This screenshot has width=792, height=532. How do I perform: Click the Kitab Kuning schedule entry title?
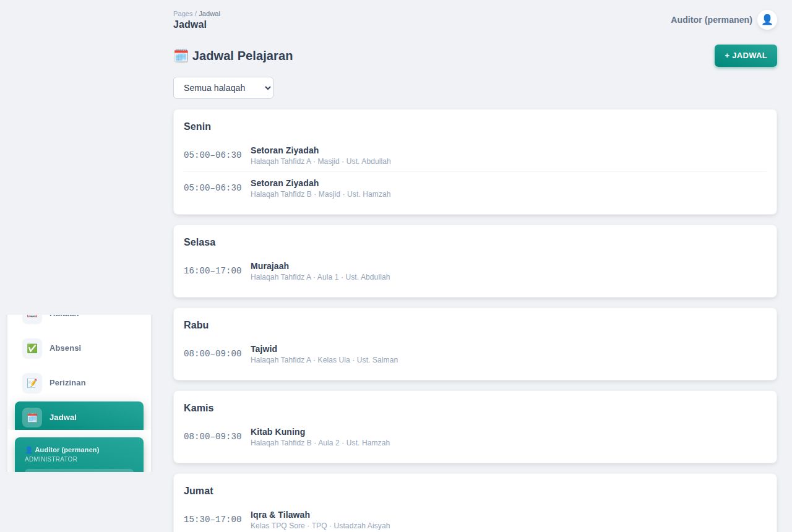click(278, 432)
